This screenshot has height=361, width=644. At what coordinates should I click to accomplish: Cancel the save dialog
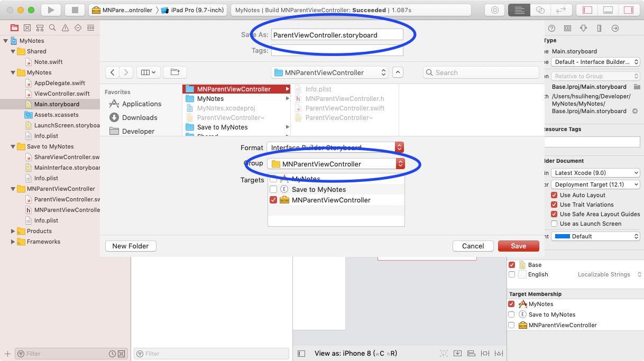tap(473, 246)
